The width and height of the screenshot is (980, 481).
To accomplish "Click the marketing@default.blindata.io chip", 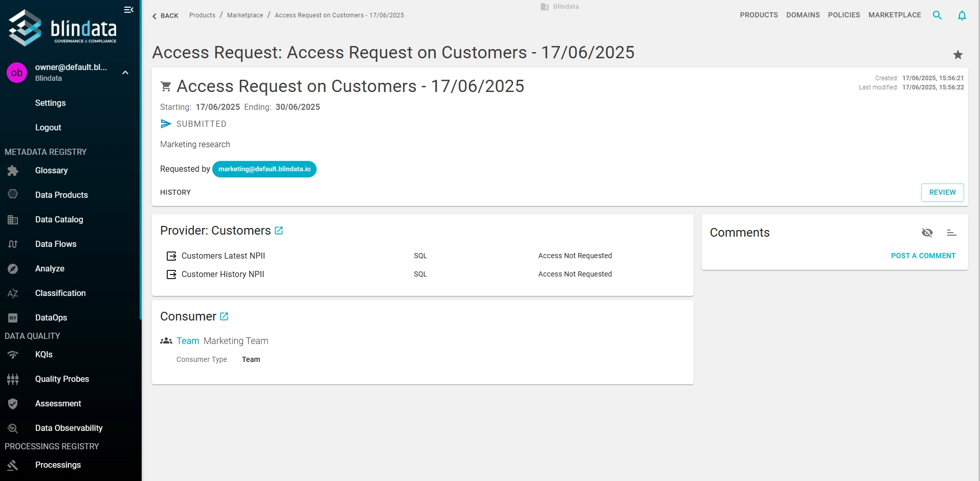I will (x=264, y=169).
